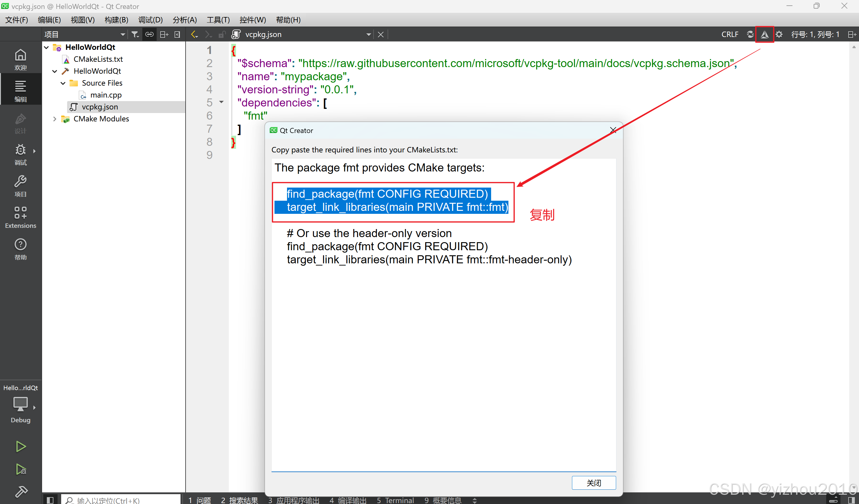
Task: Open the 调试(D) menu
Action: tap(150, 20)
